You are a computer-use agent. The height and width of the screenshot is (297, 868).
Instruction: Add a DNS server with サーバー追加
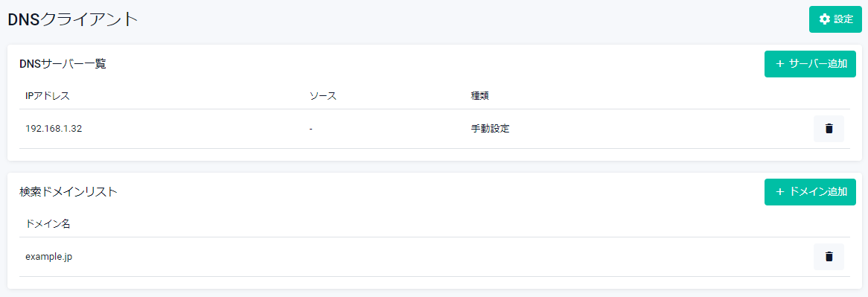[810, 63]
